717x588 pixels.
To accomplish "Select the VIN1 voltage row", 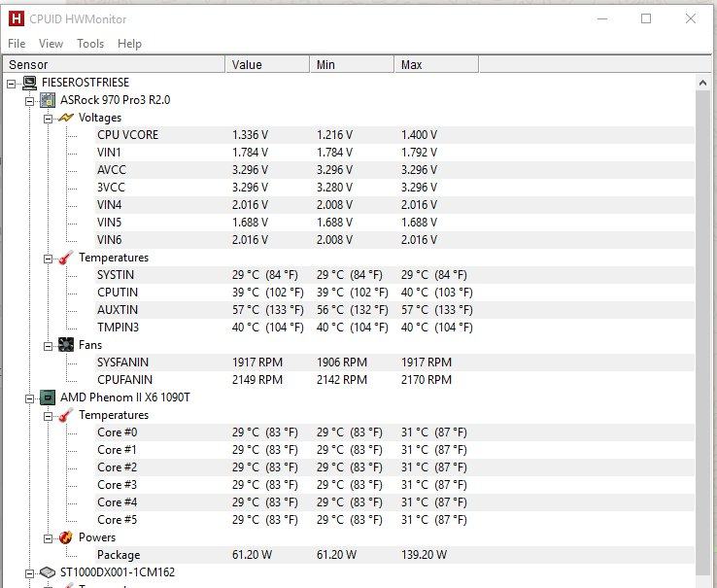I will 394,153.
